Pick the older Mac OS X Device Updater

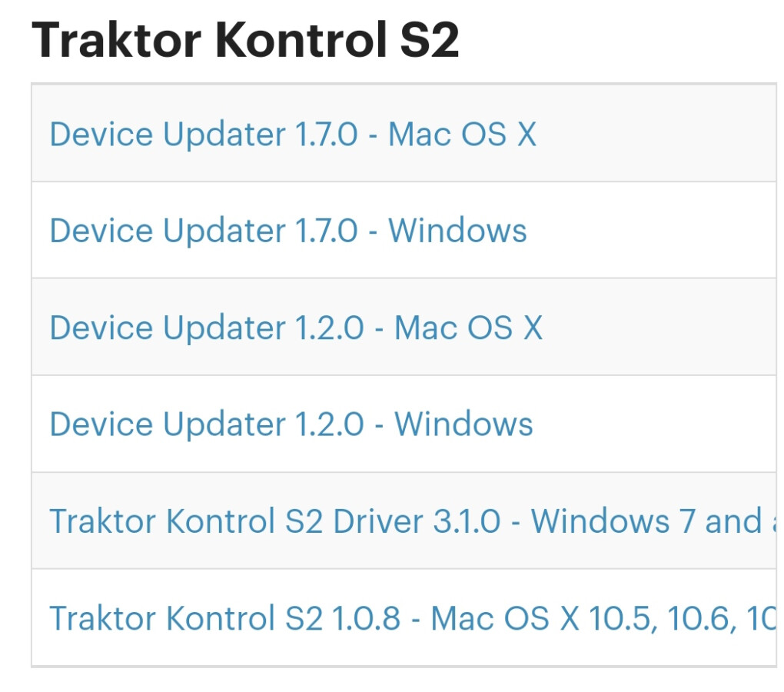click(296, 328)
